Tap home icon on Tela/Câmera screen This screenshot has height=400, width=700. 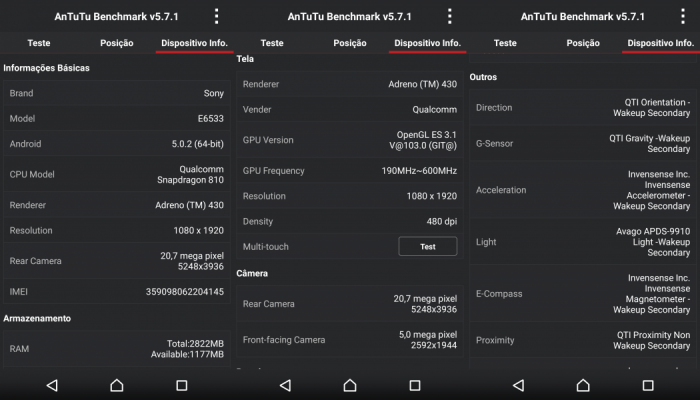(350, 385)
